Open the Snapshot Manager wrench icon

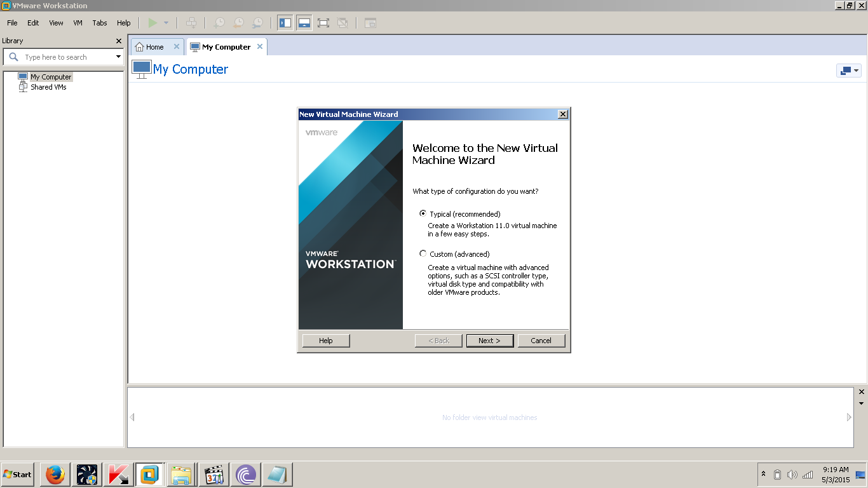click(x=257, y=23)
